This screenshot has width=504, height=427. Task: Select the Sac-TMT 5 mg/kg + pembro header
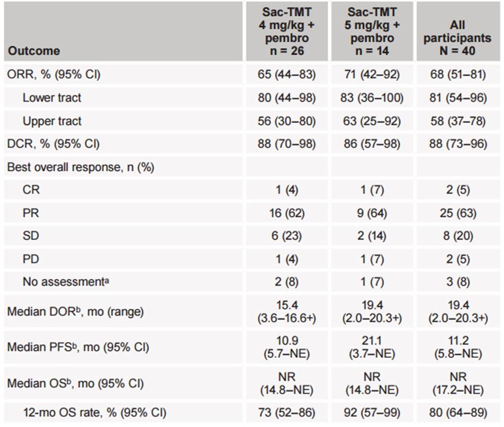372,31
